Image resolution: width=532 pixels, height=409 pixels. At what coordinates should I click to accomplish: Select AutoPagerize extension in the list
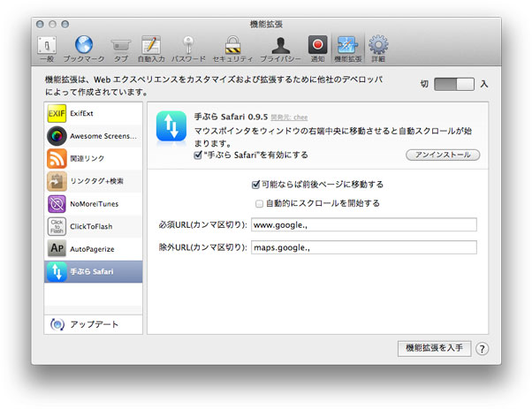(94, 249)
